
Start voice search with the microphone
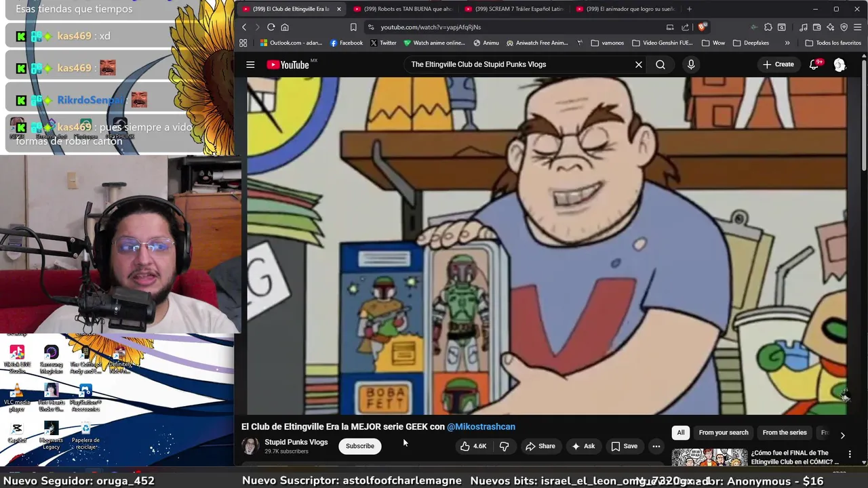click(x=691, y=64)
